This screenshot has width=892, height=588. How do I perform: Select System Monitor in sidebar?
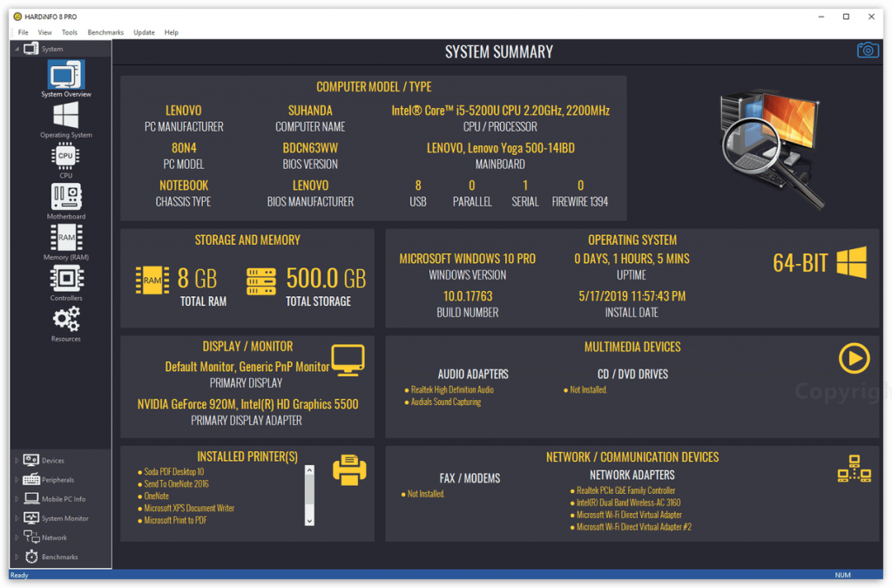(57, 518)
